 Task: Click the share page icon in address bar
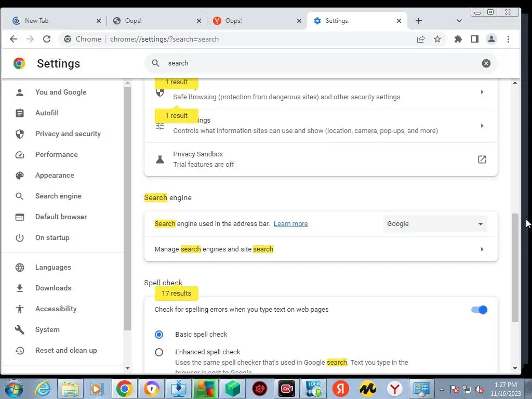click(421, 39)
